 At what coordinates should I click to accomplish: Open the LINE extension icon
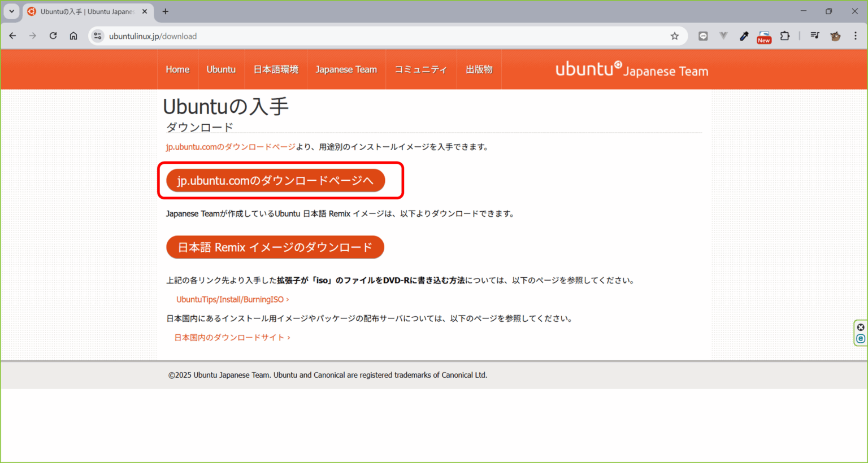point(703,36)
